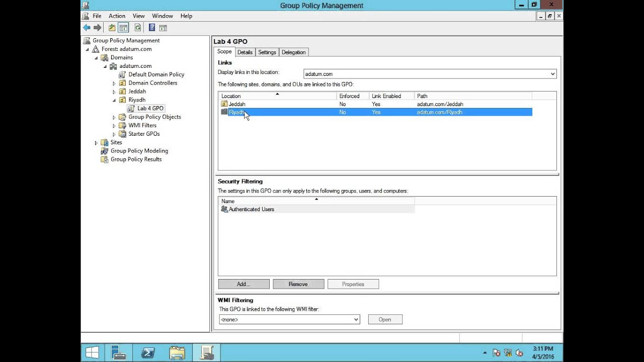Collapse the Riyadh OU in the tree

point(114,100)
